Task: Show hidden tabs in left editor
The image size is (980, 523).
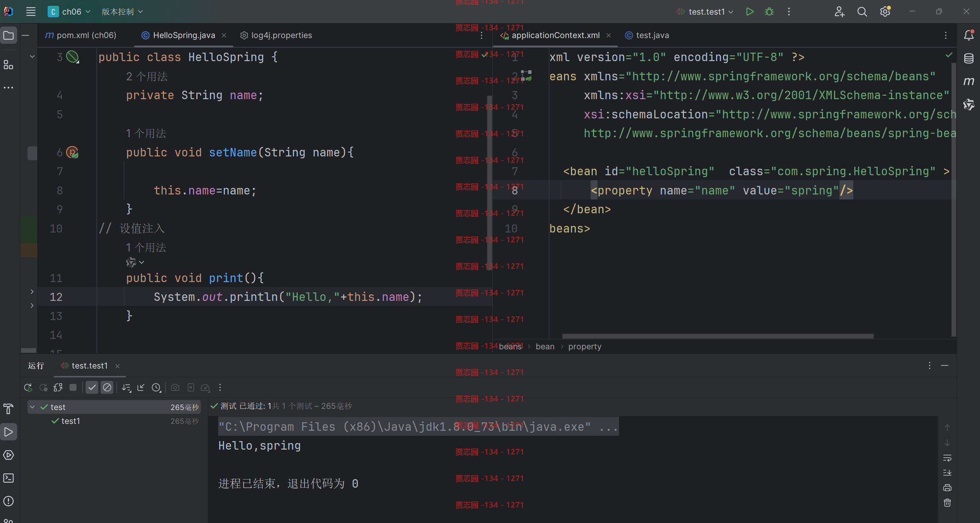Action: [x=482, y=36]
